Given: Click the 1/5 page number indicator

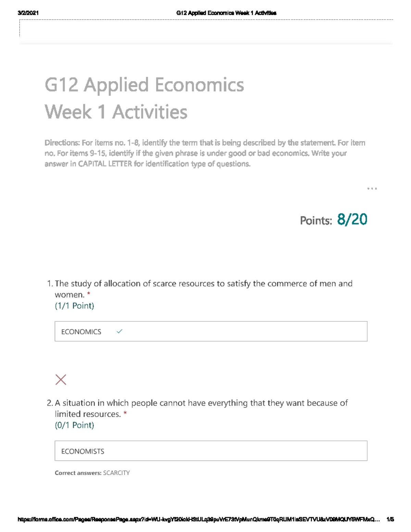Looking at the screenshot, I should pyautogui.click(x=390, y=519).
